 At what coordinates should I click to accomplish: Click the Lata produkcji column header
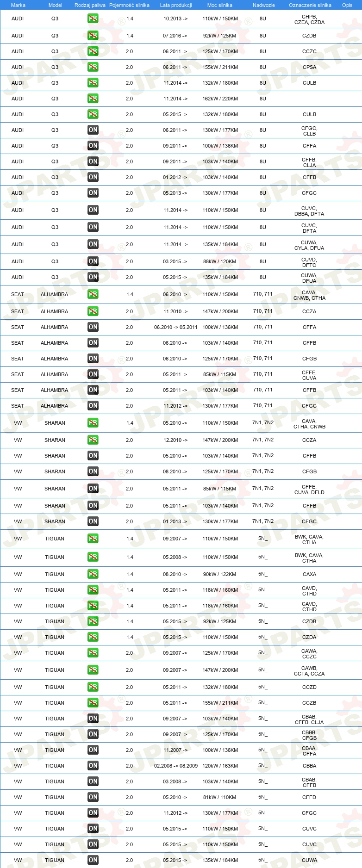176,5
